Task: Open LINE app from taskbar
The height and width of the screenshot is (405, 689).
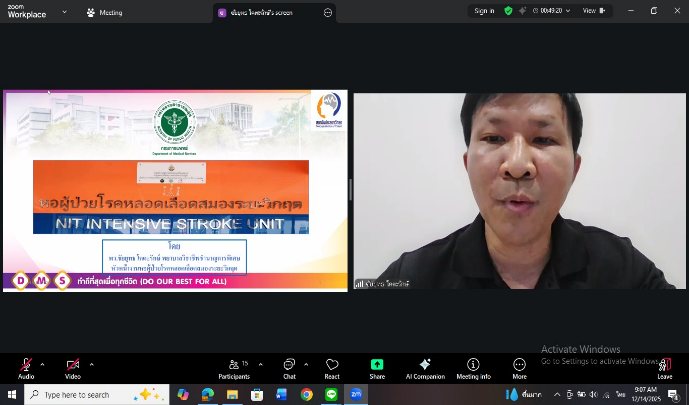Action: [331, 394]
